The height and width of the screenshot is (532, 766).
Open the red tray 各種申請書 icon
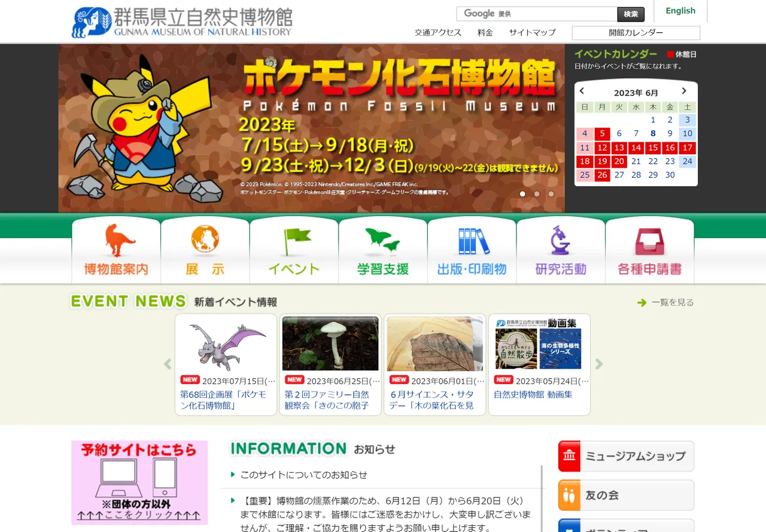(650, 242)
